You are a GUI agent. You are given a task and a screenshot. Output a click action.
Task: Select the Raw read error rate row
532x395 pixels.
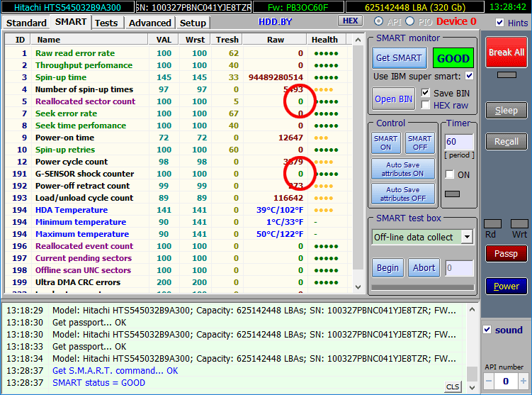pos(178,53)
